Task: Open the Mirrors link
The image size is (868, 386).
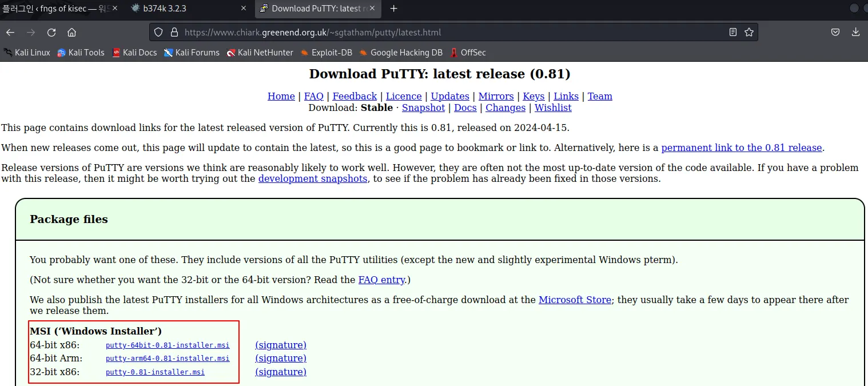Action: (x=496, y=96)
